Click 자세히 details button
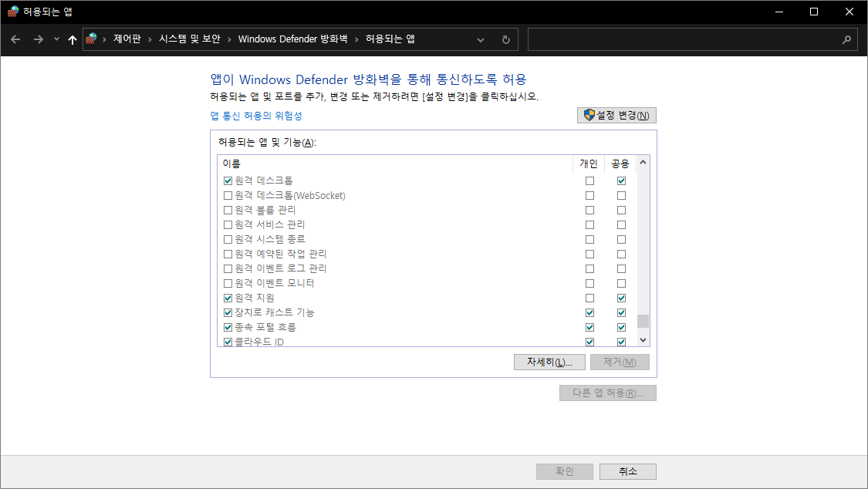This screenshot has width=868, height=489. pyautogui.click(x=549, y=362)
